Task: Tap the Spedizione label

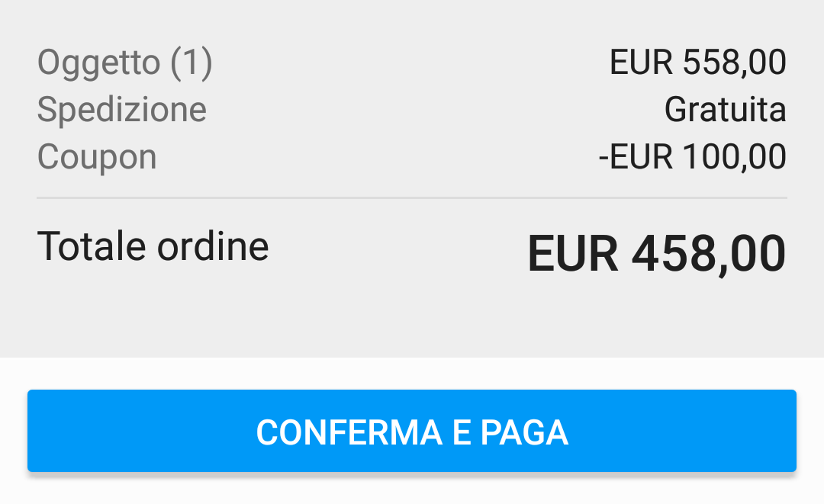Action: 121,110
